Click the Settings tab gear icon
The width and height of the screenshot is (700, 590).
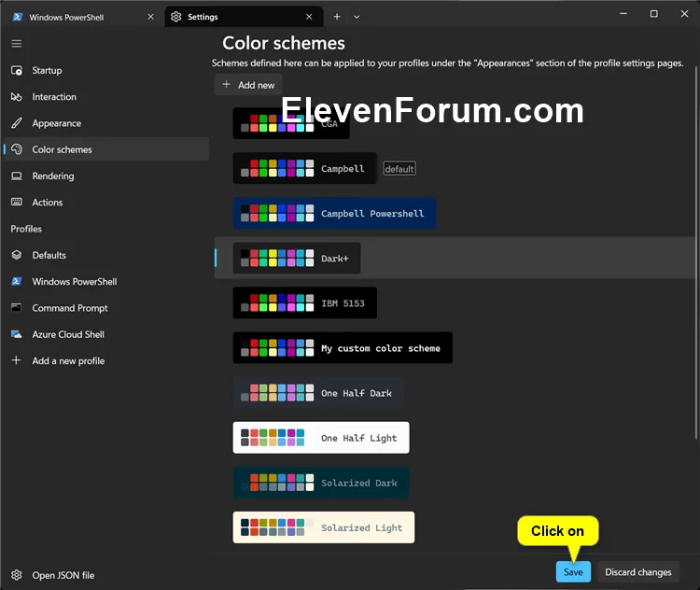tap(175, 17)
